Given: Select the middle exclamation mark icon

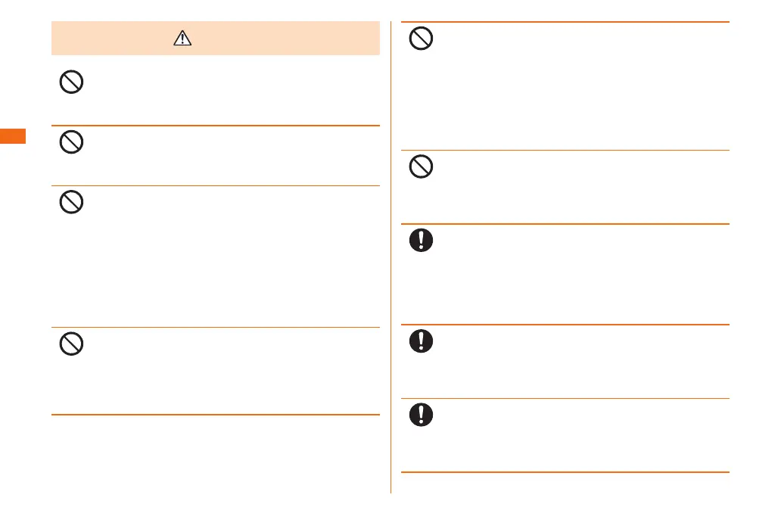Looking at the screenshot, I should [422, 341].
